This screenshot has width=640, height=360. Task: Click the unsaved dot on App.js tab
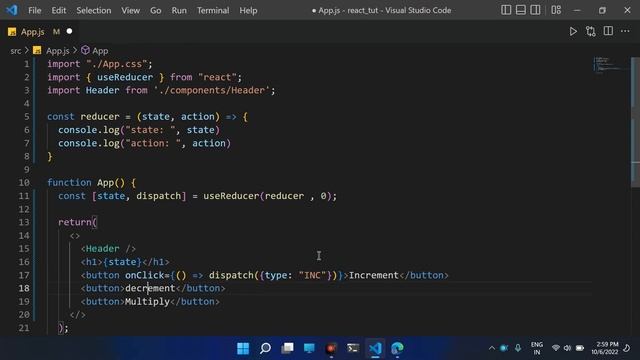pos(69,31)
